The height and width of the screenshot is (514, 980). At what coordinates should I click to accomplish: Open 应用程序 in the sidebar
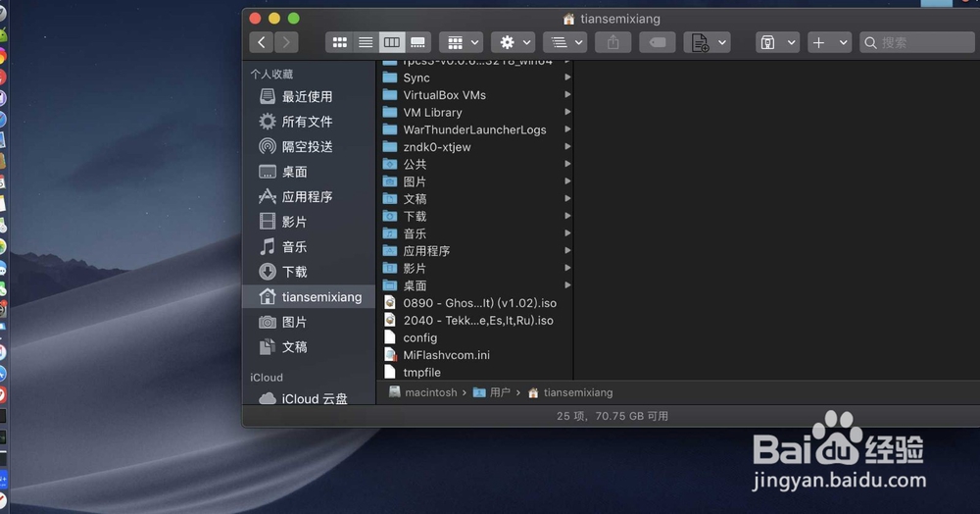pos(309,196)
